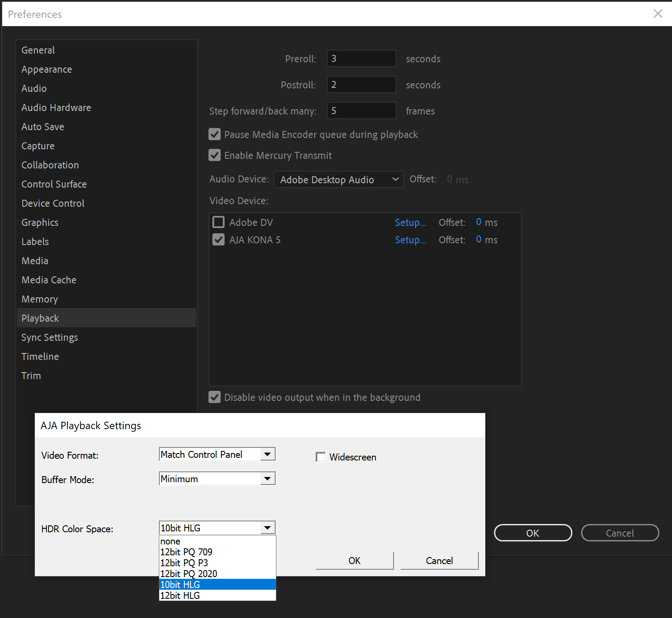This screenshot has height=618, width=672.
Task: Open the Audio preferences category
Action: [106, 88]
